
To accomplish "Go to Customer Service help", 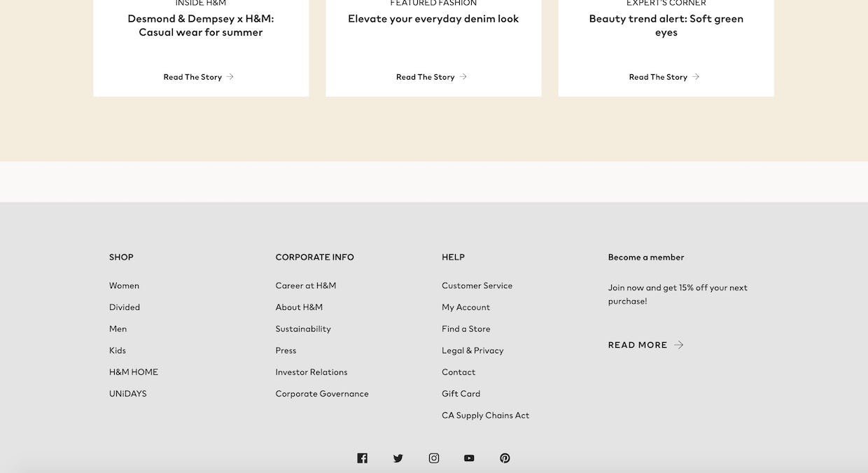I will click(x=477, y=285).
